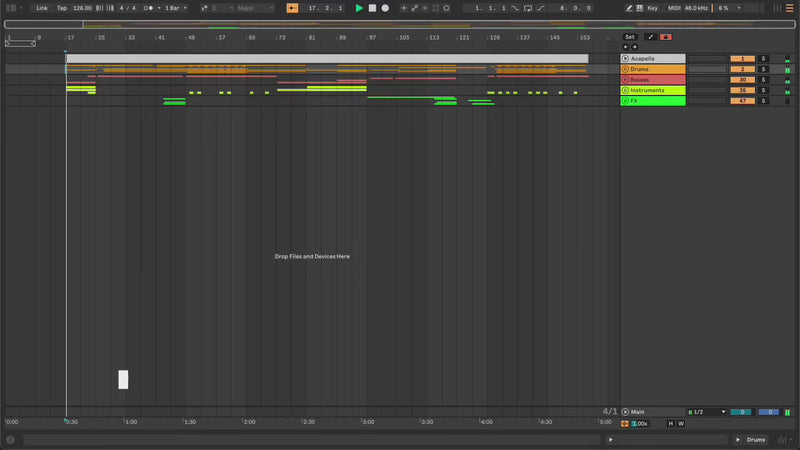
Task: Click the Stop button in transport
Action: 372,8
